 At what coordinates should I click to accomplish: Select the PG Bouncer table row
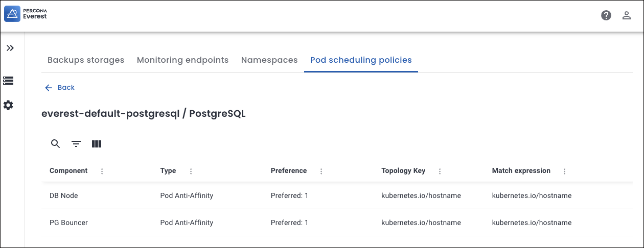point(307,222)
